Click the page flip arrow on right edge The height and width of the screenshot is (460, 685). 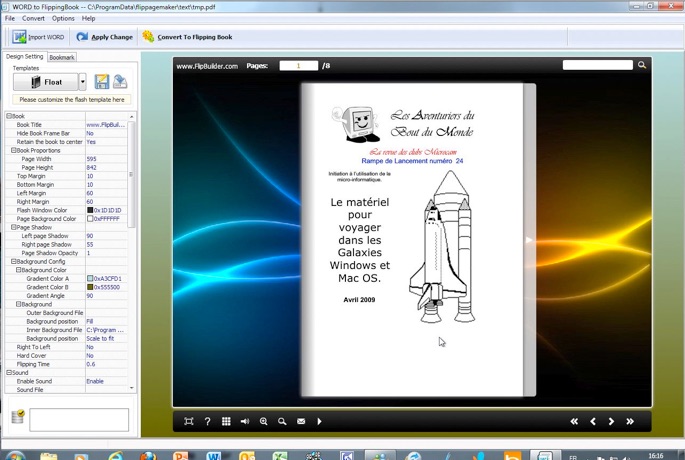coord(529,239)
